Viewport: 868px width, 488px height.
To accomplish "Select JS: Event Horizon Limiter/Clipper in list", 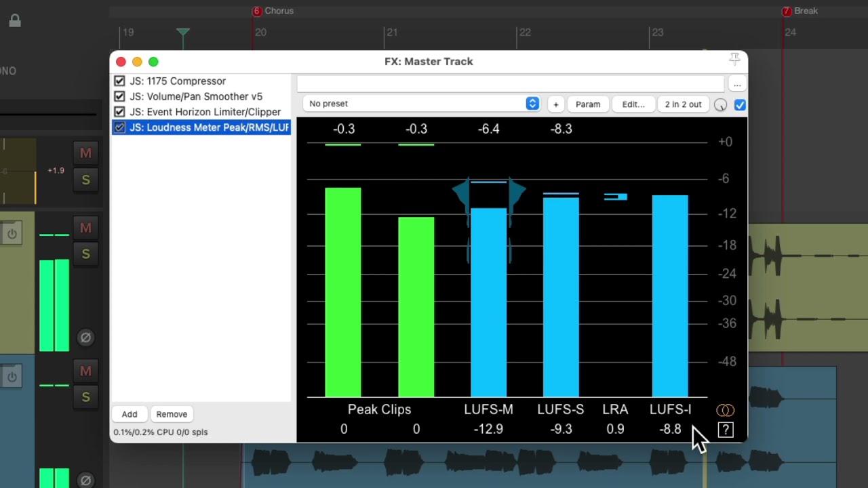I will 205,112.
